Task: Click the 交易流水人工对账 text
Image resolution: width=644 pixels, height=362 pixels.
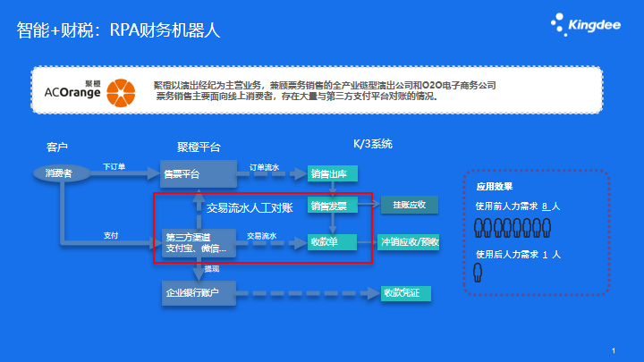Action: point(250,208)
